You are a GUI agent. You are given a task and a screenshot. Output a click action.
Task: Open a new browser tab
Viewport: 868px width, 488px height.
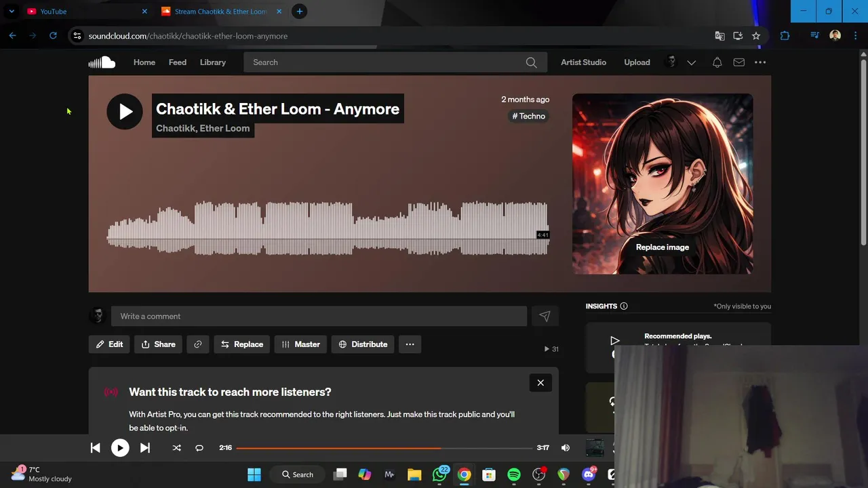pyautogui.click(x=300, y=12)
